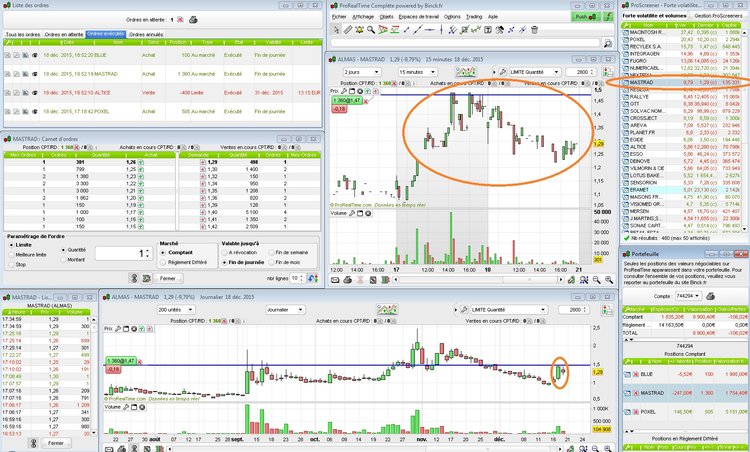Select the Fin de mois validity radio
The width and height of the screenshot is (750, 452).
[271, 263]
